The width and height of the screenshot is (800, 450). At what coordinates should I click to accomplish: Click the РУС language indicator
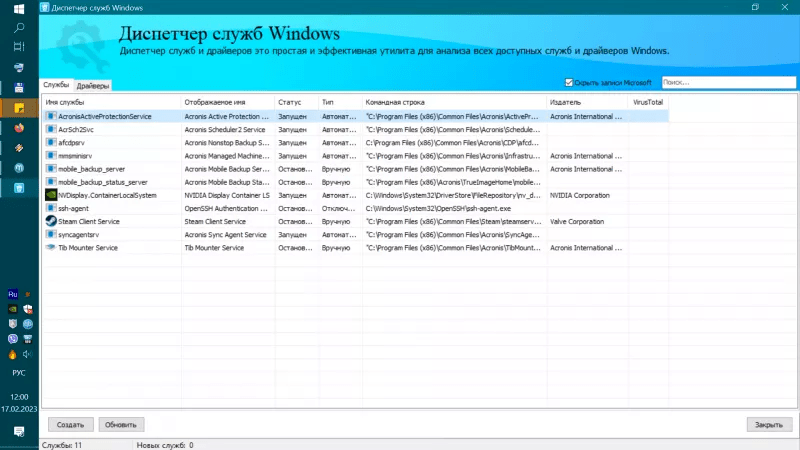tap(19, 373)
